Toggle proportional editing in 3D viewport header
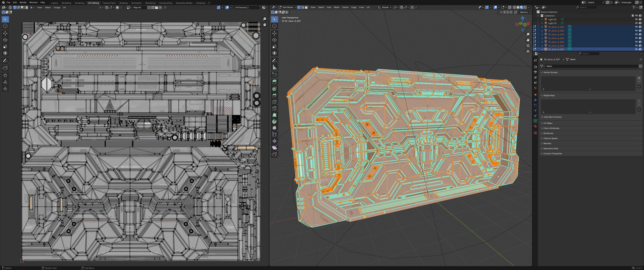The image size is (644, 270). [412, 7]
